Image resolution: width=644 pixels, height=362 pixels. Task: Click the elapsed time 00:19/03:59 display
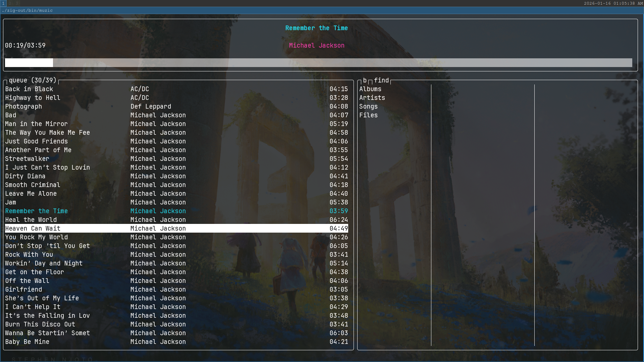click(25, 46)
